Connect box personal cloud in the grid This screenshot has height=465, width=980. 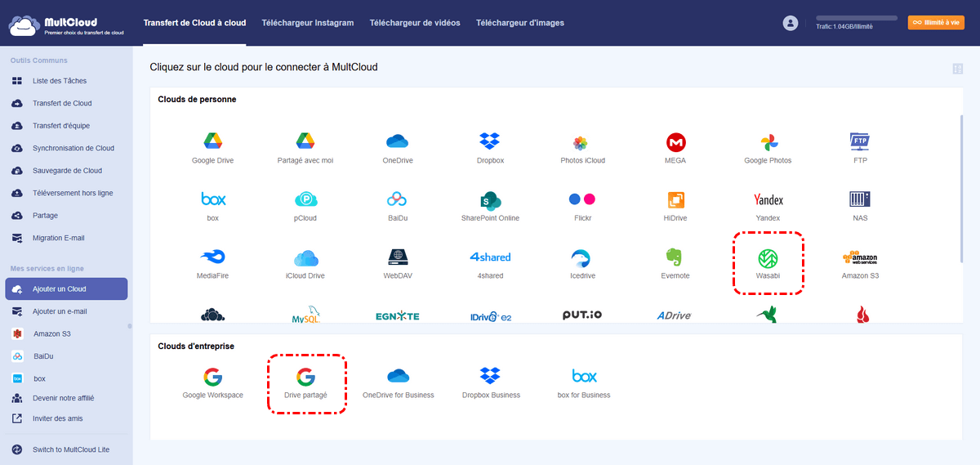(x=212, y=206)
